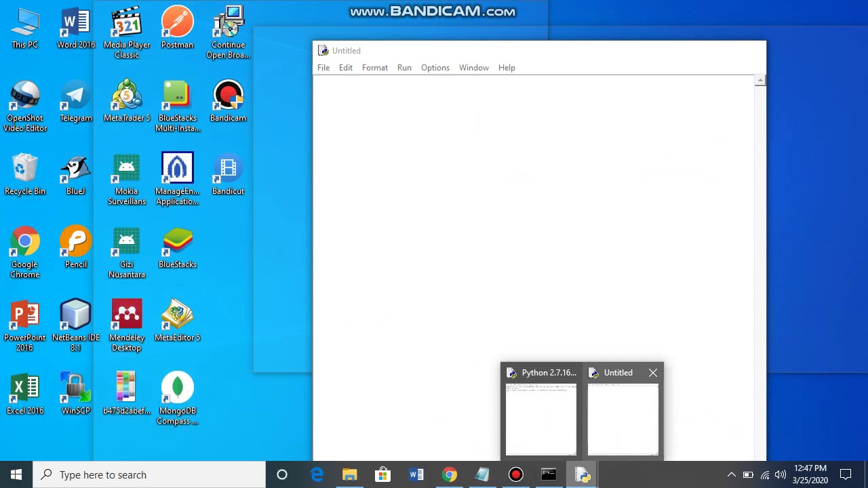Open Microsoft Store from taskbar

pos(383,474)
